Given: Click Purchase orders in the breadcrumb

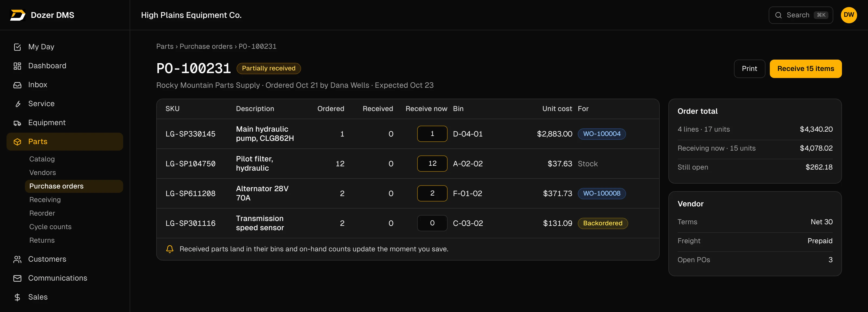Looking at the screenshot, I should pos(206,46).
